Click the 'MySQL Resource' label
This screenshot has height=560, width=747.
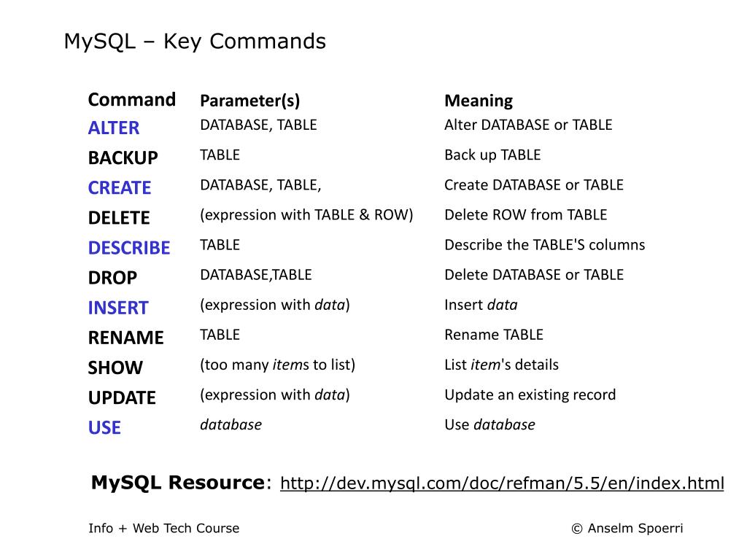[x=178, y=483]
